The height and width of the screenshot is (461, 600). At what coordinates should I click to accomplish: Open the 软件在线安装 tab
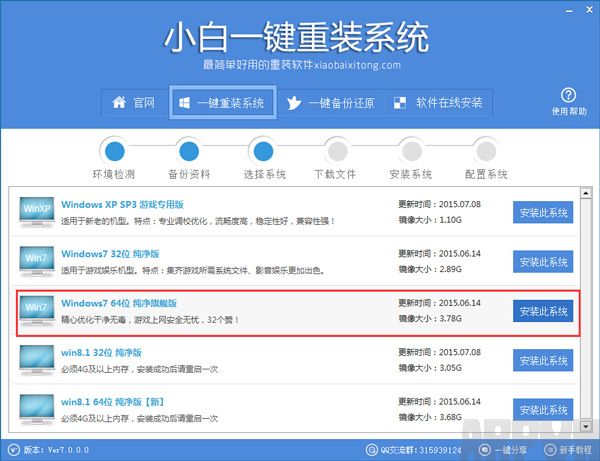[439, 102]
